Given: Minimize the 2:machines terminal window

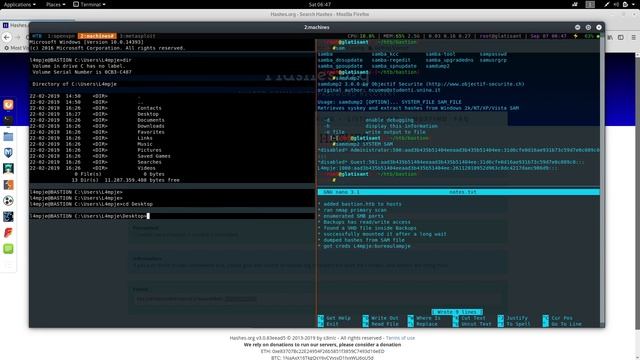Looking at the screenshot, I should pyautogui.click(x=578, y=27).
